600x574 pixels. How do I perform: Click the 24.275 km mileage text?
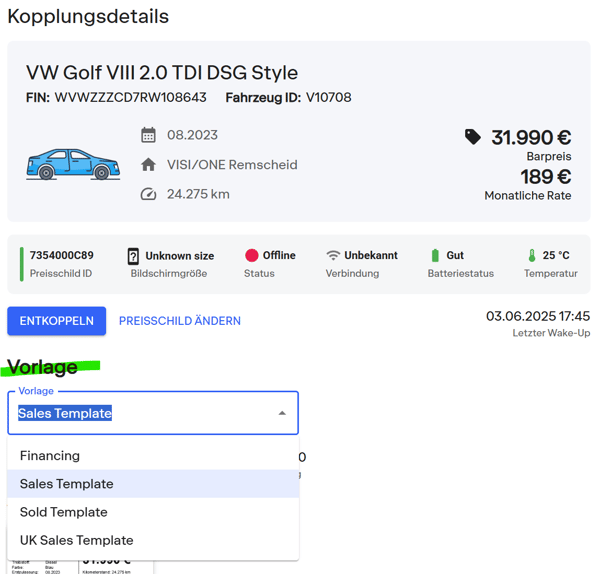click(x=198, y=194)
